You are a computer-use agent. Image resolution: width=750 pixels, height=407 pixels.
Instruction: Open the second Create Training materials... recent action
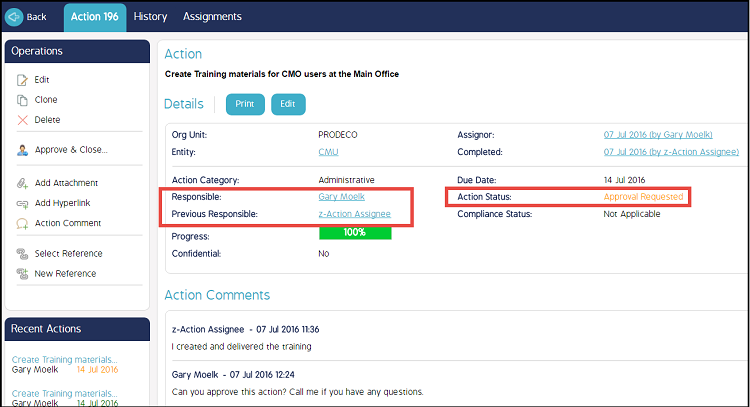click(65, 394)
